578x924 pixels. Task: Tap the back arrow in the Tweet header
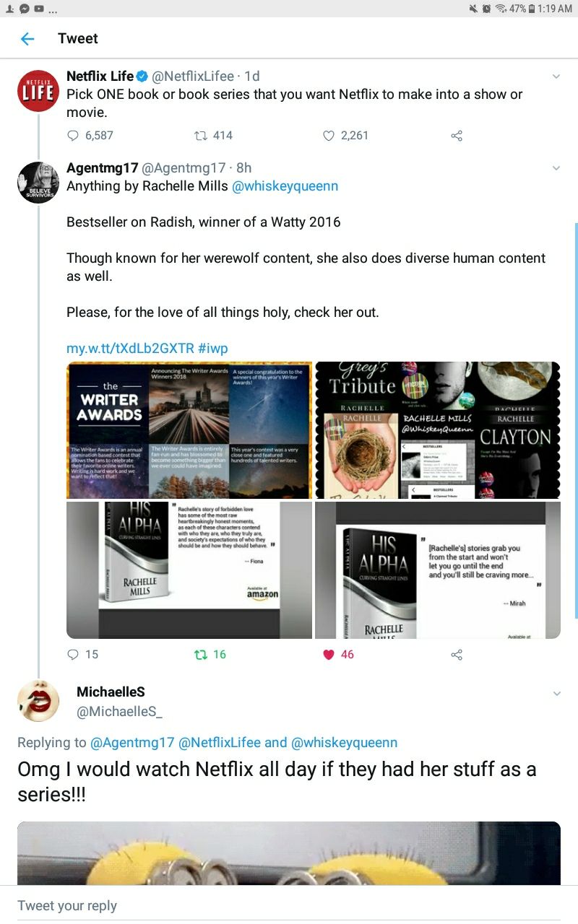pos(27,39)
